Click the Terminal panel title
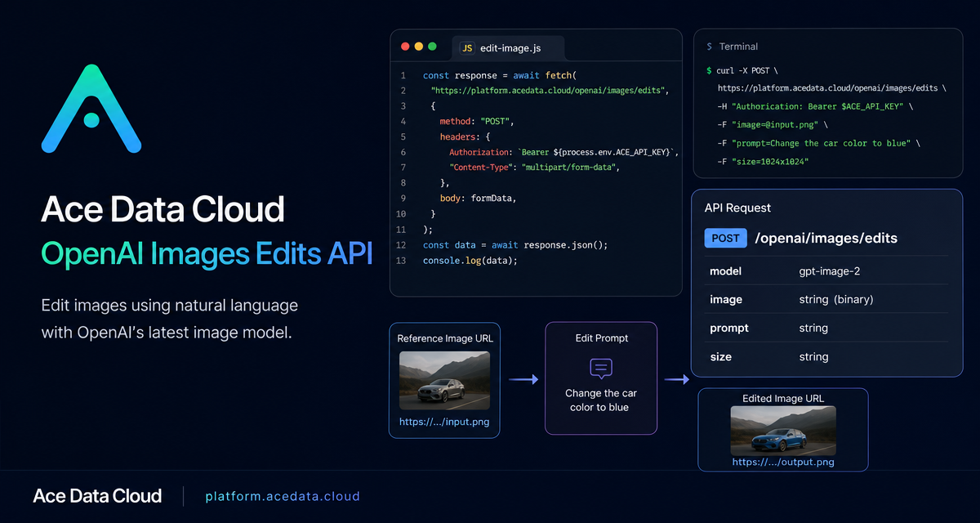The height and width of the screenshot is (523, 980). [x=738, y=47]
